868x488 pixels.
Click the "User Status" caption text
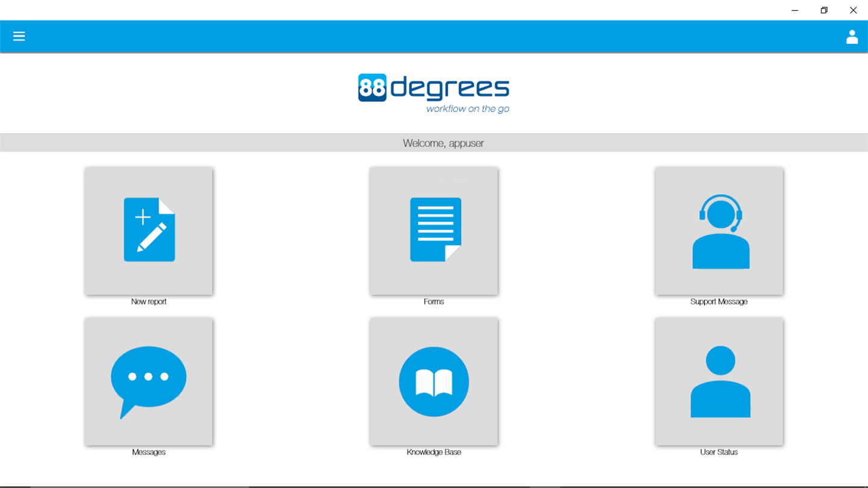pyautogui.click(x=719, y=452)
